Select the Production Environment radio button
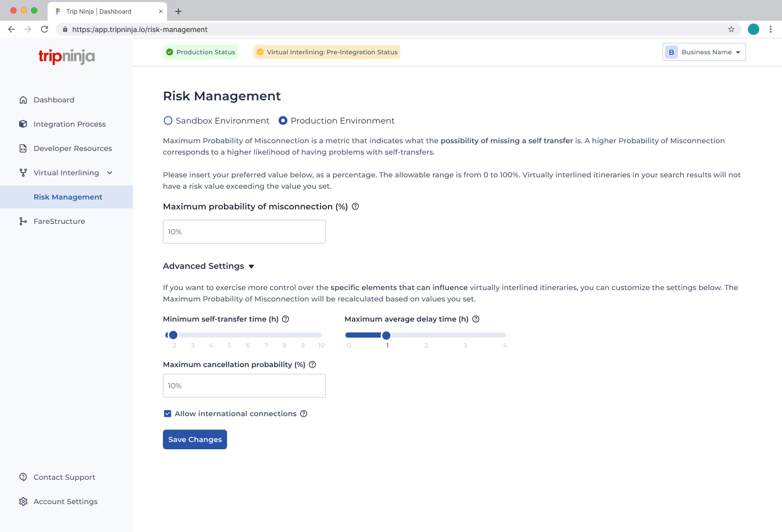The height and width of the screenshot is (532, 782). [283, 120]
